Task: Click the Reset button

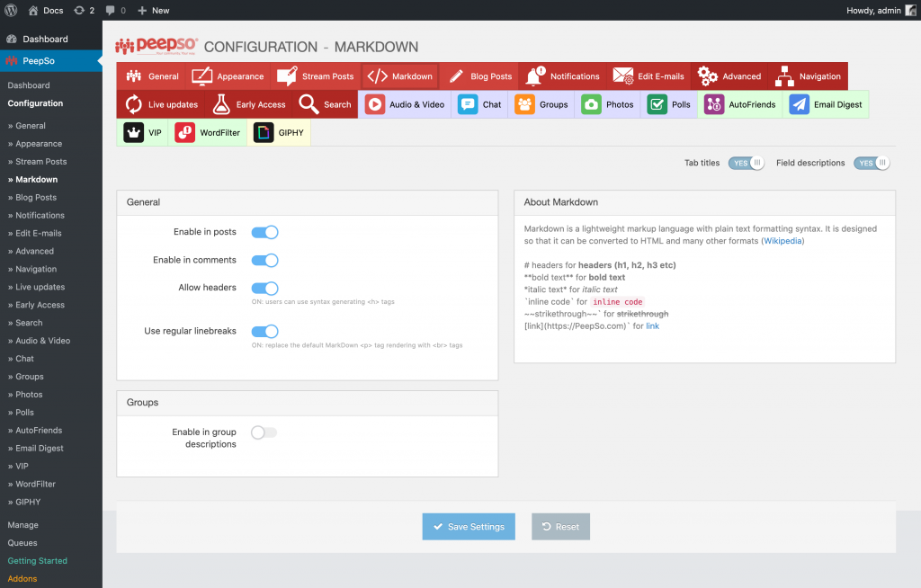Action: tap(560, 526)
